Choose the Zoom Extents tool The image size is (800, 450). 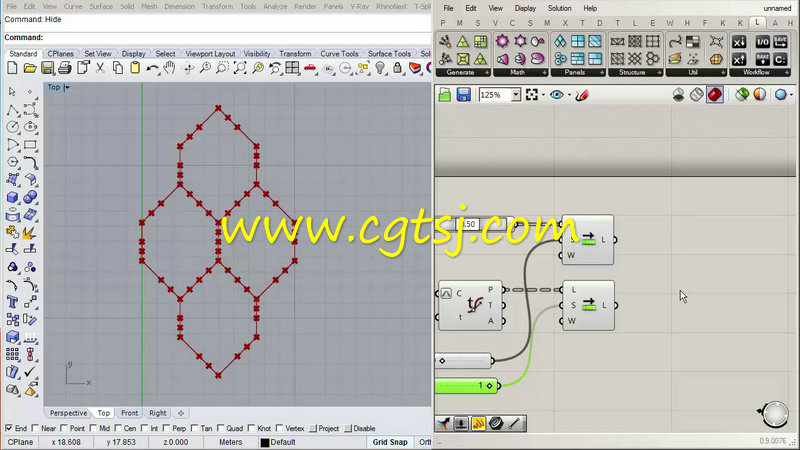(240, 68)
